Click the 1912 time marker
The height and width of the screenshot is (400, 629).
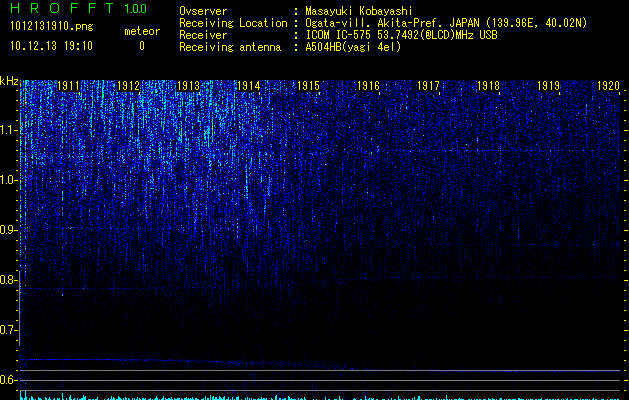point(128,86)
